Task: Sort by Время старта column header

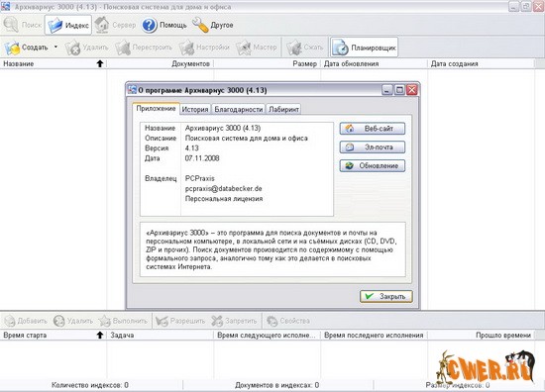Action: pos(54,336)
